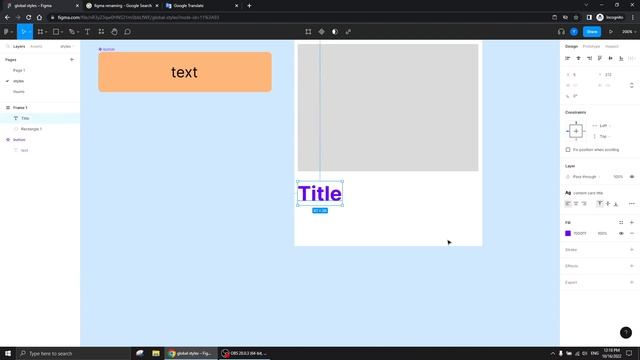Set text align left
This screenshot has width=640, height=360.
point(568,203)
